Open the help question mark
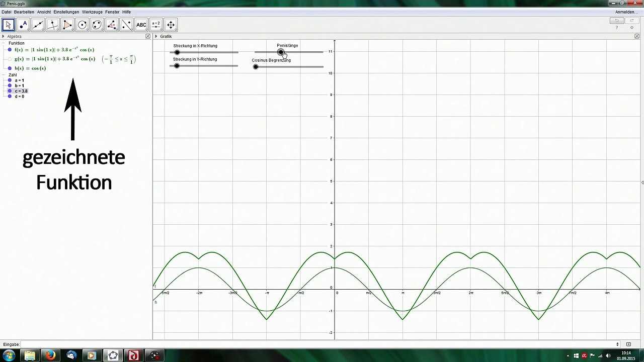Image resolution: width=644 pixels, height=362 pixels. pyautogui.click(x=617, y=28)
